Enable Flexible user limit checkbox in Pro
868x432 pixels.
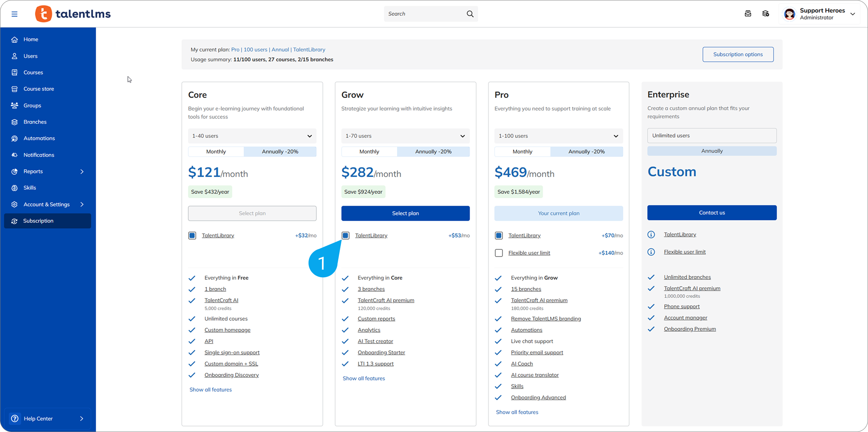[498, 253]
